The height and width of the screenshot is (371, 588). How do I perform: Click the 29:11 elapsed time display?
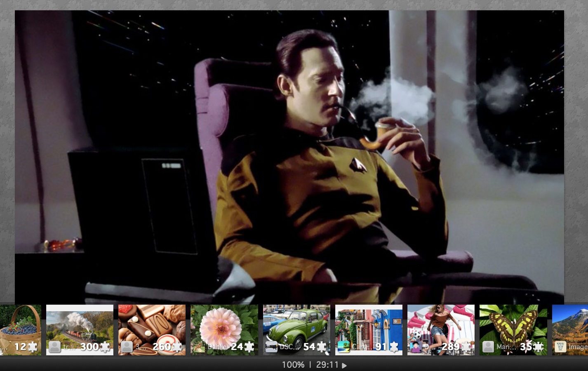327,365
